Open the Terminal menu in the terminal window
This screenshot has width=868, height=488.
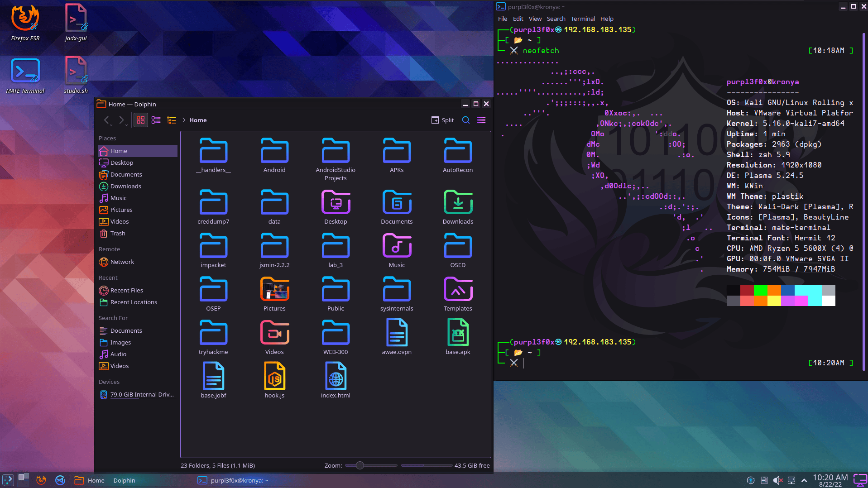point(583,19)
